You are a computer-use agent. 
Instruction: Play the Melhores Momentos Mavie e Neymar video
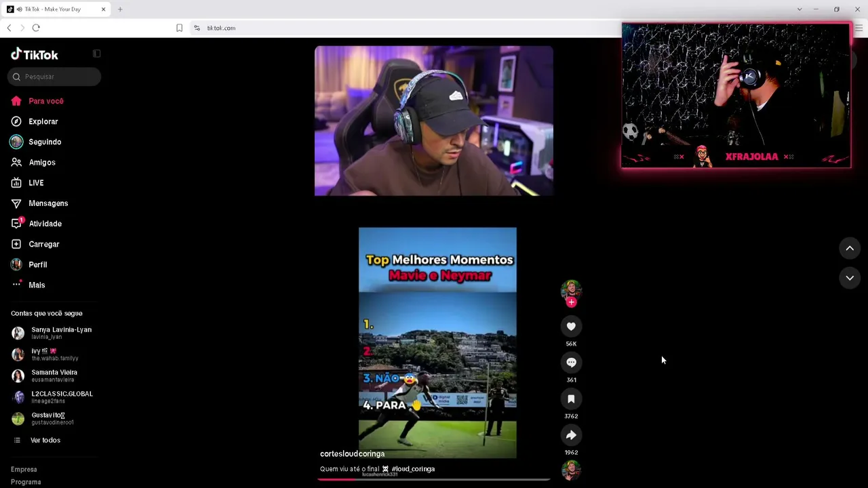(x=437, y=343)
